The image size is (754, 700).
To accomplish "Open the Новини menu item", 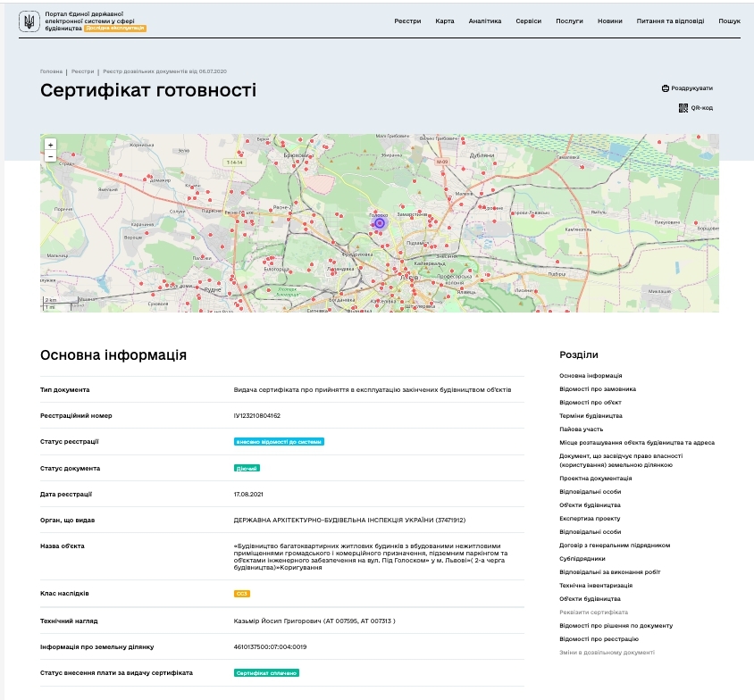I will click(x=610, y=21).
